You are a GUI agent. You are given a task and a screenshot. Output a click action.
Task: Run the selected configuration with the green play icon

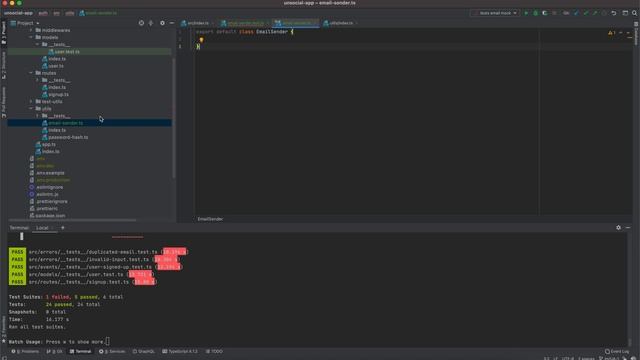(x=526, y=13)
